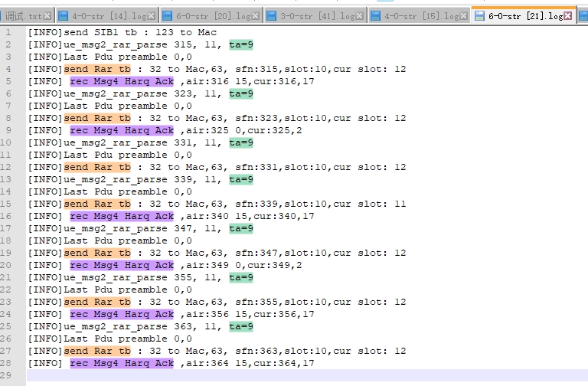
Task: Click the disk icon on 4-0-str [14].log tab
Action: point(64,16)
